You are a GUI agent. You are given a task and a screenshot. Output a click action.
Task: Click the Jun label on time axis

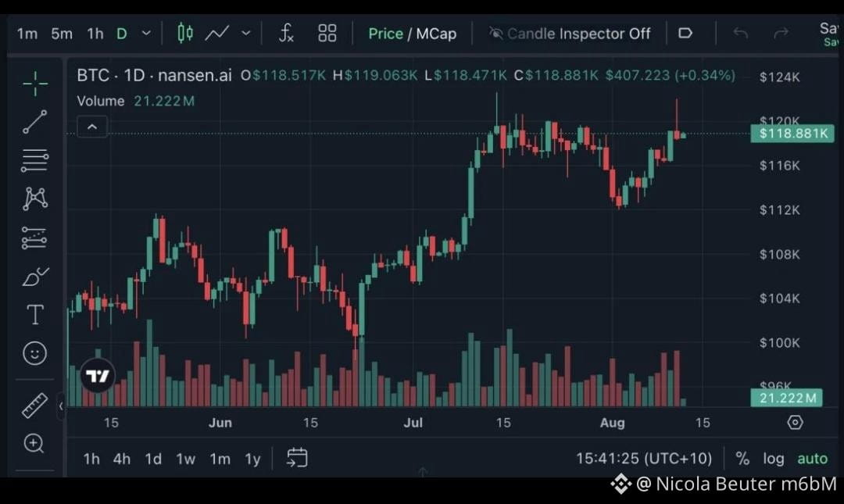pos(220,422)
